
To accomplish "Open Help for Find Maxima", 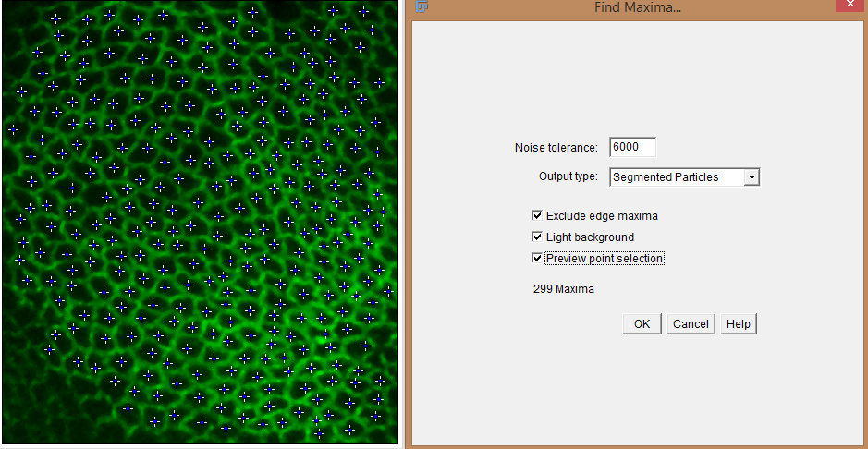I will (x=738, y=324).
